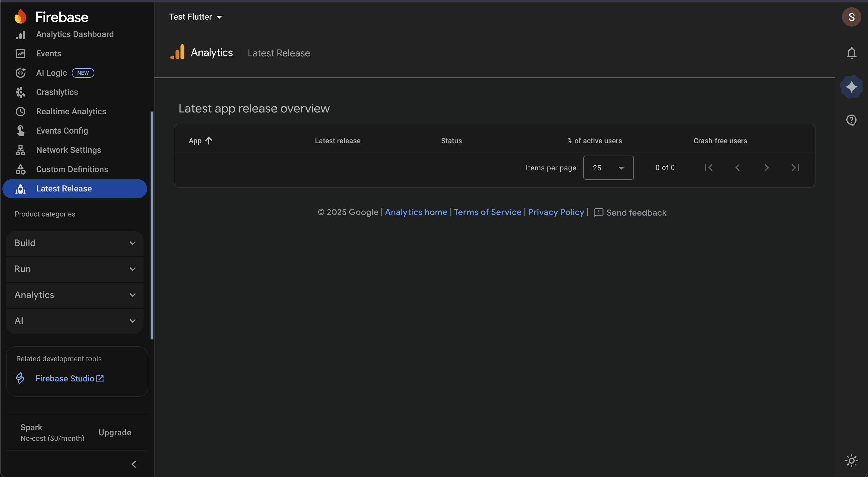This screenshot has width=868, height=477.
Task: Select Network Settings in sidebar
Action: [68, 150]
